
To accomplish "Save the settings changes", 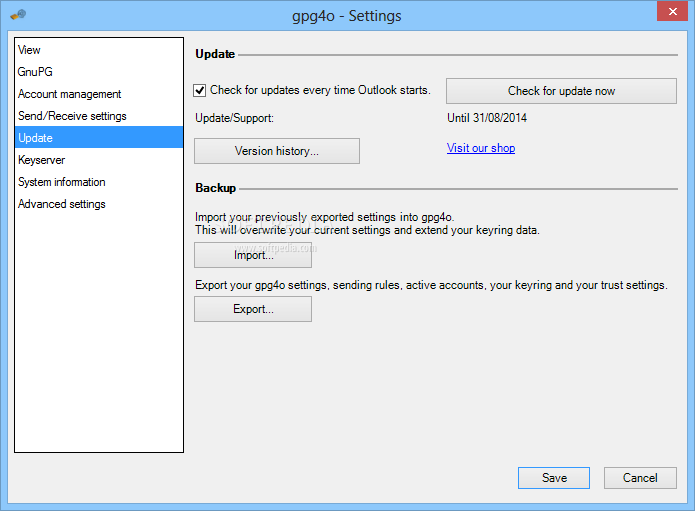I will tap(554, 478).
